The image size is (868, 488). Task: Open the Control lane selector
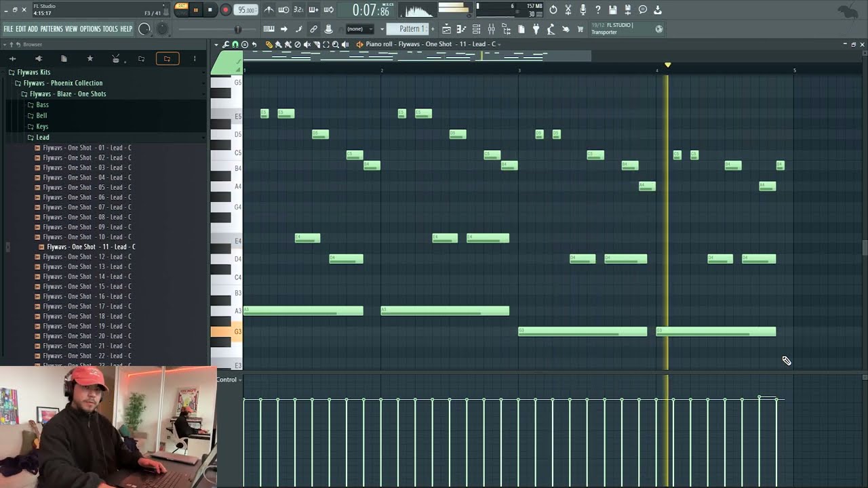(x=229, y=380)
